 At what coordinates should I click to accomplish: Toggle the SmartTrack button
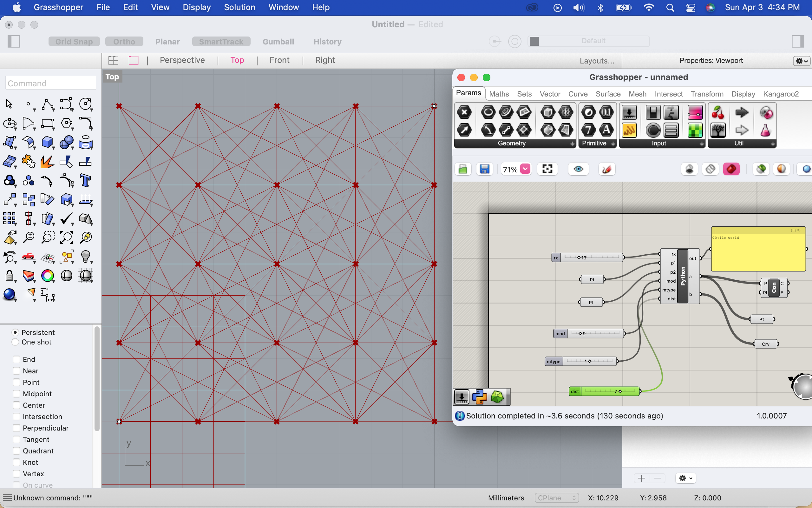tap(221, 42)
